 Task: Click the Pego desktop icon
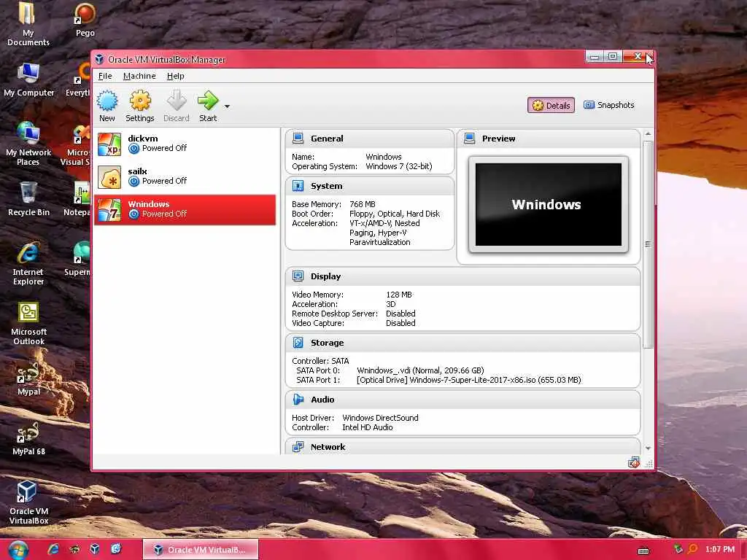85,20
